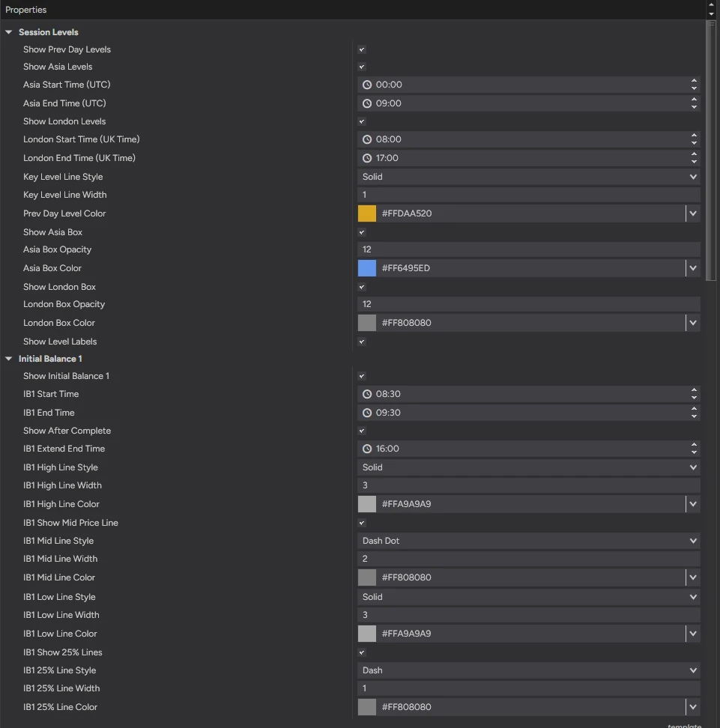This screenshot has width=720, height=728.
Task: Click the IB1 Extend End Time label
Action: click(64, 449)
